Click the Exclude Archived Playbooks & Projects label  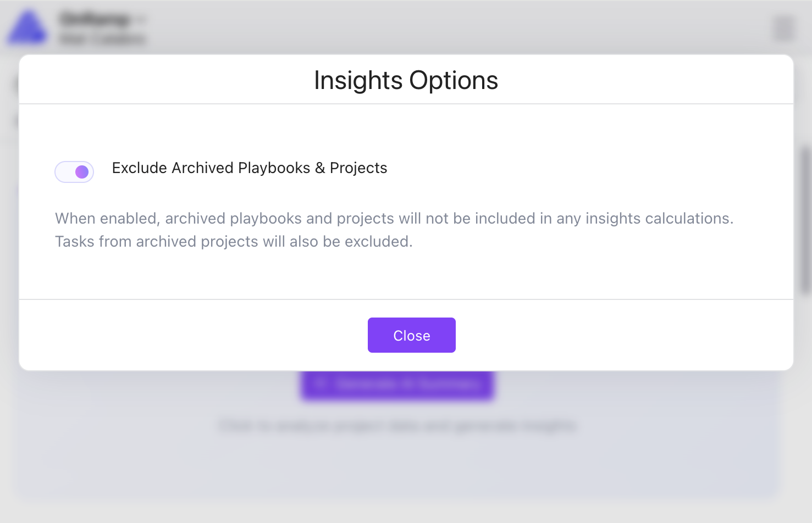point(250,168)
